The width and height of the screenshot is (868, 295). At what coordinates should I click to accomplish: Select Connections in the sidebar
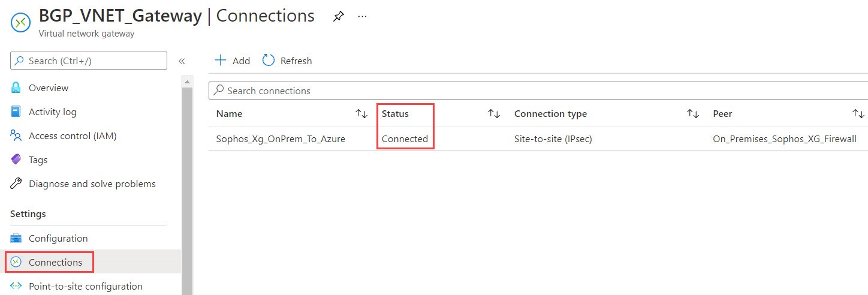point(55,262)
